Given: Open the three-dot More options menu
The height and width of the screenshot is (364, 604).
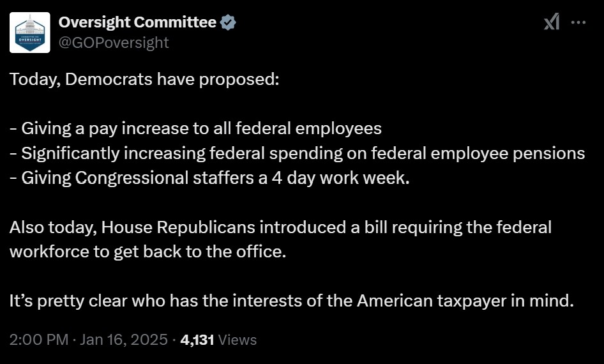Looking at the screenshot, I should 578,23.
